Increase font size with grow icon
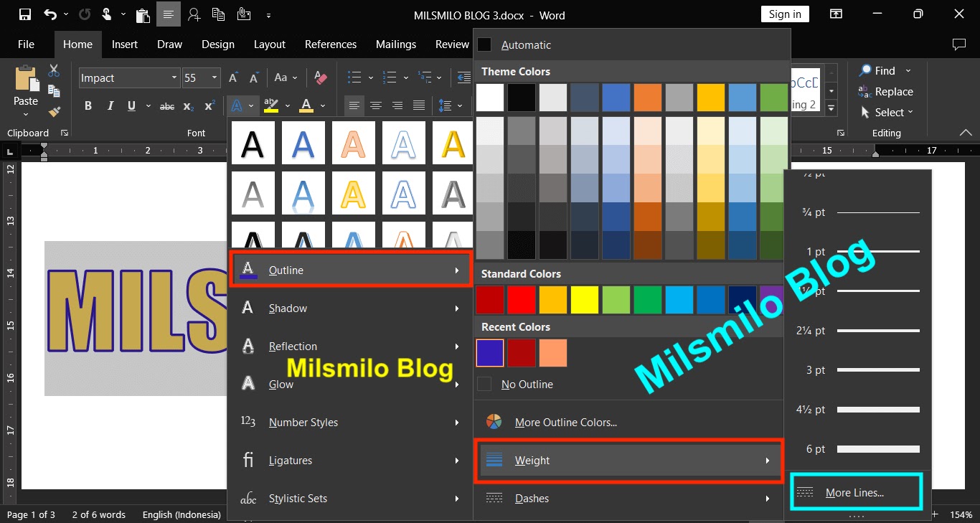Image resolution: width=980 pixels, height=523 pixels. click(233, 77)
